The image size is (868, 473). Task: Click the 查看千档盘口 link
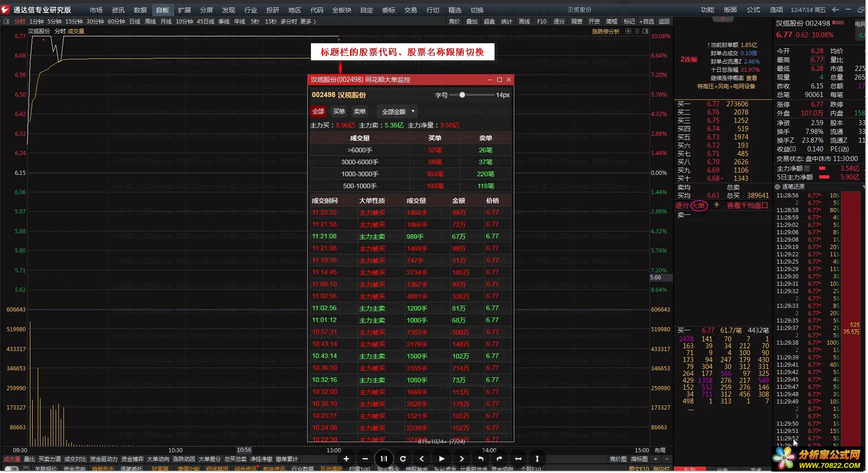[747, 206]
